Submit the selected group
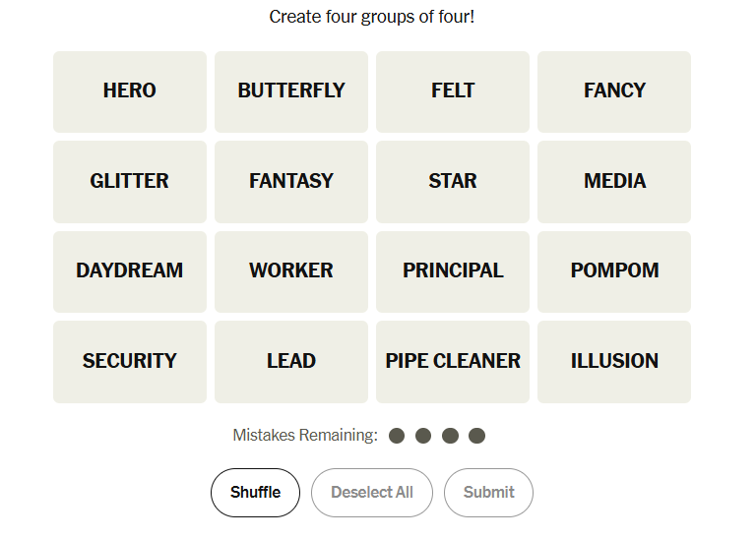Viewport: 756px width, 539px height. [488, 493]
